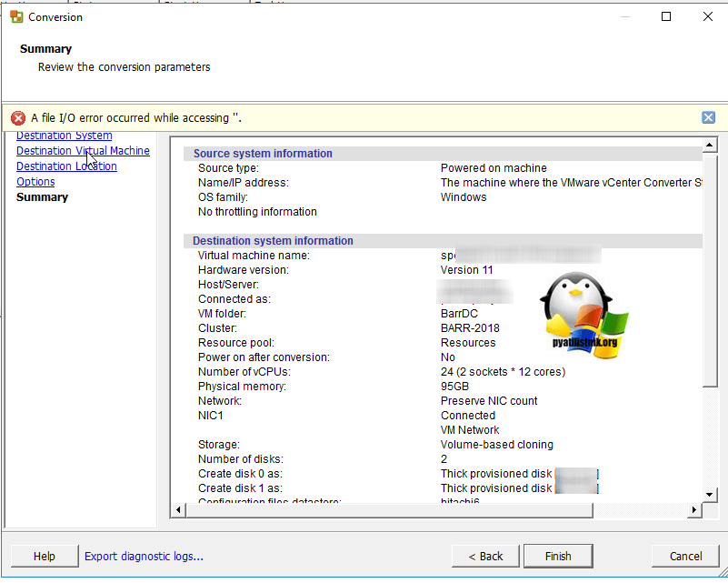Click the 'Volume-based cloning' storage value
728x583 pixels.
(x=497, y=445)
